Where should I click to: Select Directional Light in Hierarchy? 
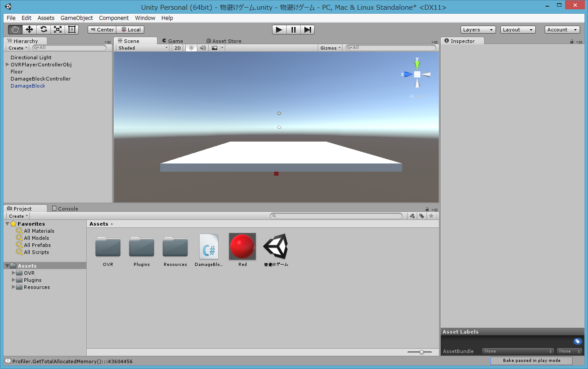point(31,58)
